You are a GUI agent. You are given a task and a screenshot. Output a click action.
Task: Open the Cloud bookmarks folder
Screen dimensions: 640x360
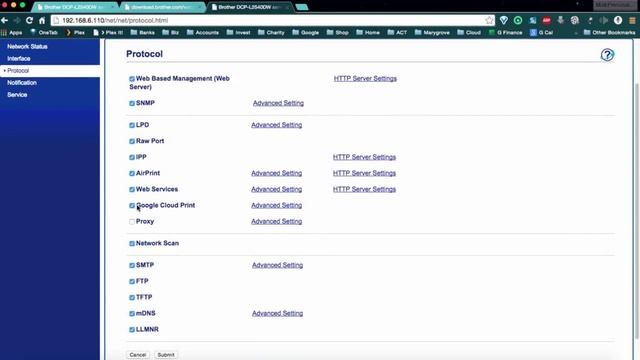pyautogui.click(x=469, y=32)
